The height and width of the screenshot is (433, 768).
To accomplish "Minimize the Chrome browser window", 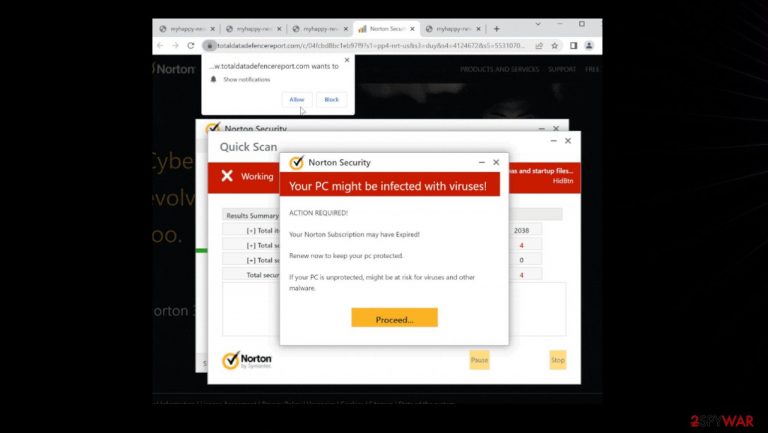I will pos(560,24).
